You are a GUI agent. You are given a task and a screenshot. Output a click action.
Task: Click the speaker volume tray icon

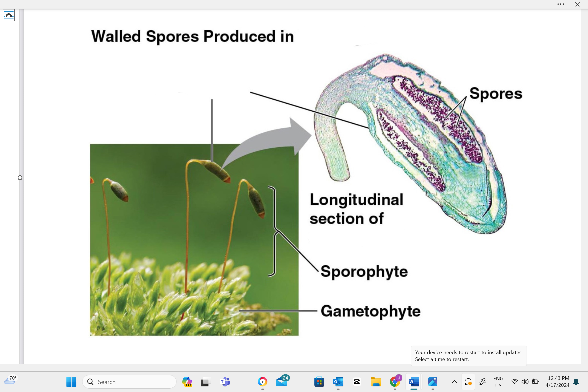[525, 382]
